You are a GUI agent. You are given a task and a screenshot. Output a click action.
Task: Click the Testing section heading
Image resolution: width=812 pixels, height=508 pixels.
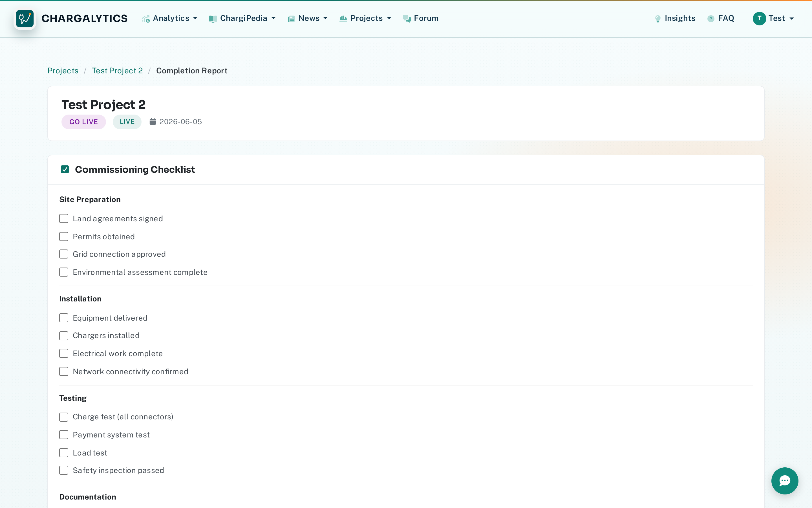coord(73,398)
